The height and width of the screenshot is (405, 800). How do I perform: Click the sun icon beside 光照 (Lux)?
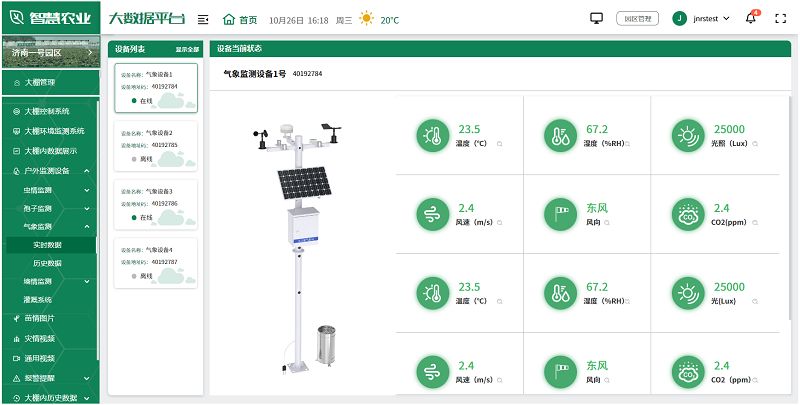pyautogui.click(x=688, y=134)
